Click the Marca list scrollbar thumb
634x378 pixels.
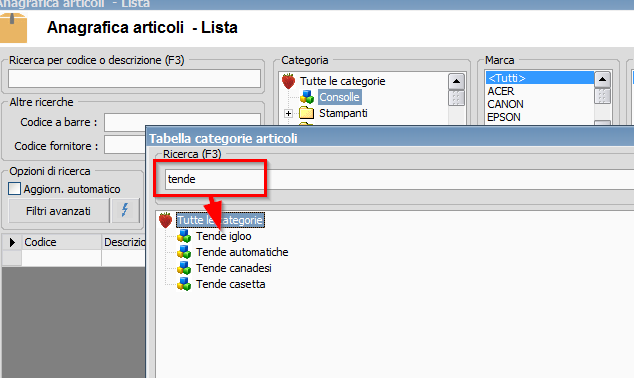point(602,96)
